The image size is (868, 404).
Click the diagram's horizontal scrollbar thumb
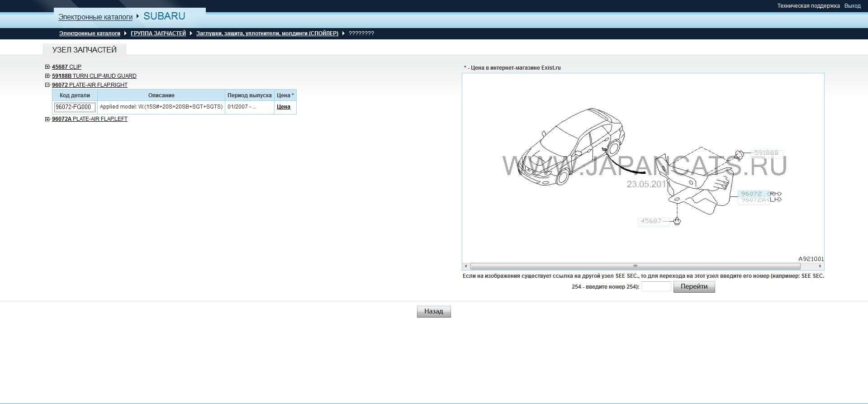pos(635,266)
